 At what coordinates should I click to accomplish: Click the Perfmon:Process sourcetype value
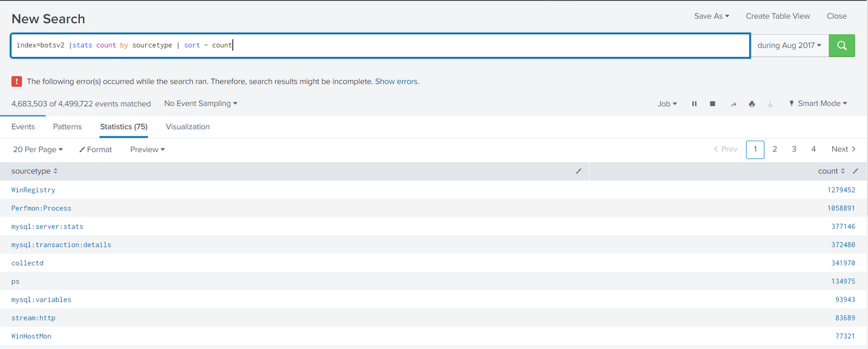coord(41,208)
